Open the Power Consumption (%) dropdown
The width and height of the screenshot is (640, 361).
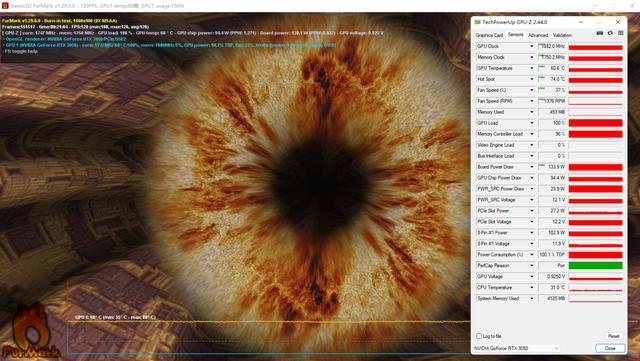(531, 255)
